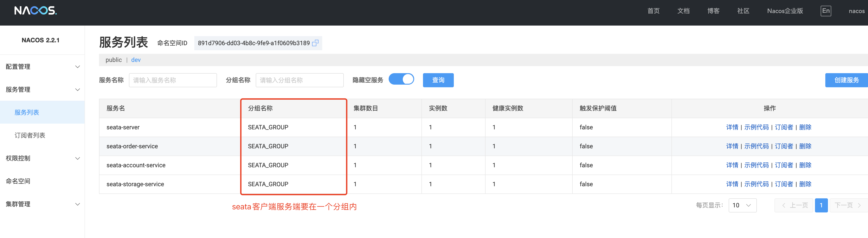Switch to the public namespace
The height and width of the screenshot is (238, 868).
(x=114, y=60)
